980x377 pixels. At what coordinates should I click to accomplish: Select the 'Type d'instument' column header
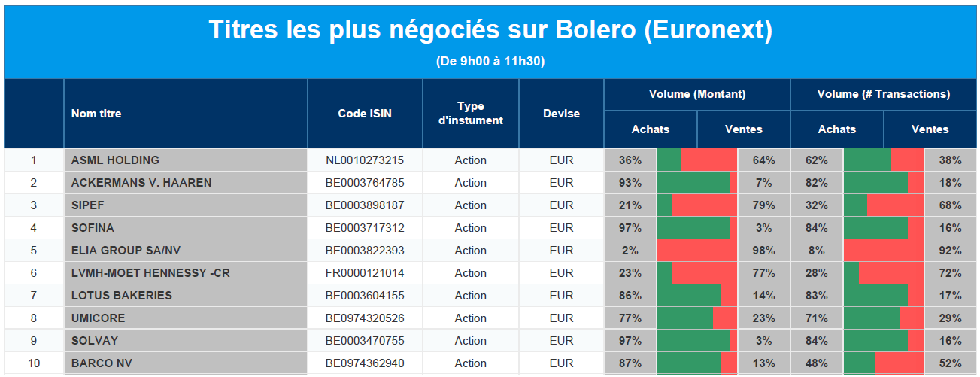coord(470,114)
